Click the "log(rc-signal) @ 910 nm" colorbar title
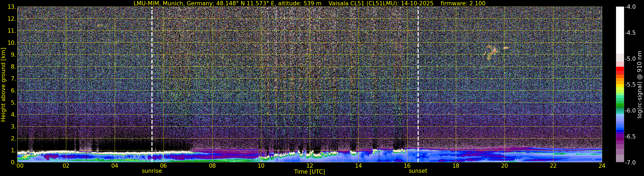Viewport: 644px width, 176px height. pyautogui.click(x=640, y=85)
